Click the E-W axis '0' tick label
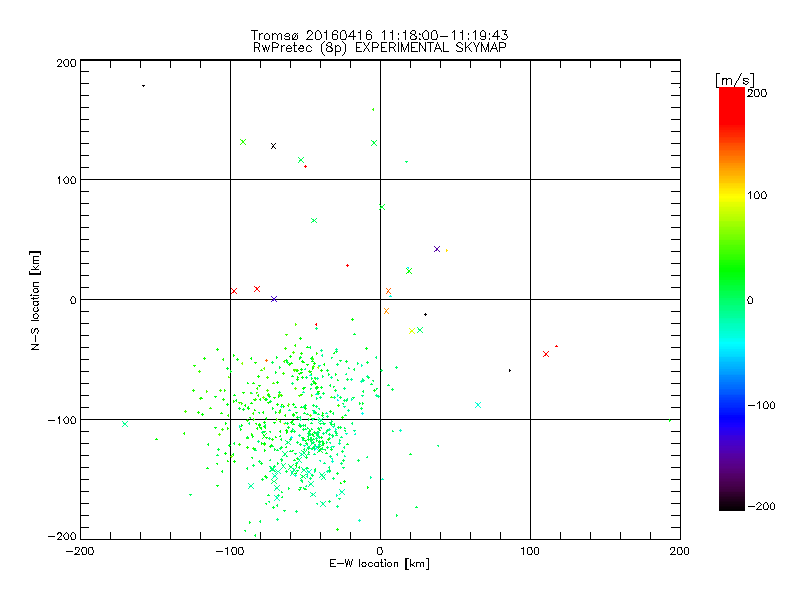 click(x=380, y=551)
